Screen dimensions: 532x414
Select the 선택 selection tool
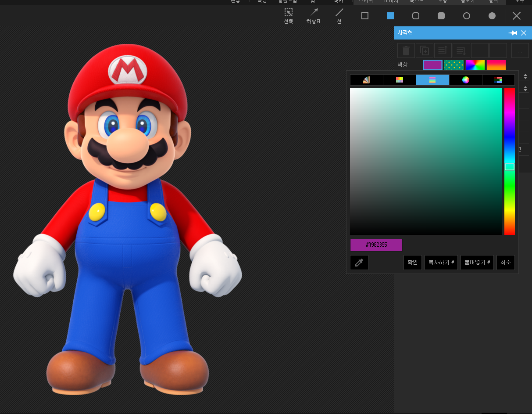click(288, 16)
